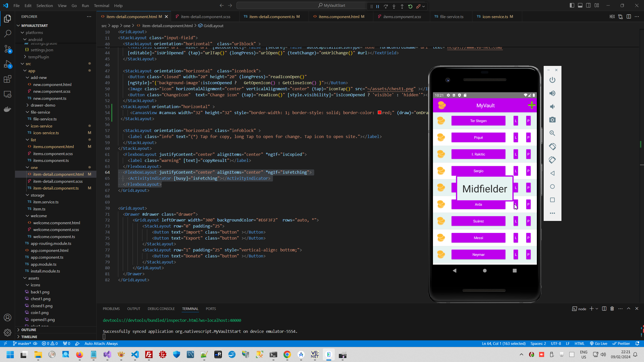
Task: Open a new terminal with the plus button
Action: (592, 309)
